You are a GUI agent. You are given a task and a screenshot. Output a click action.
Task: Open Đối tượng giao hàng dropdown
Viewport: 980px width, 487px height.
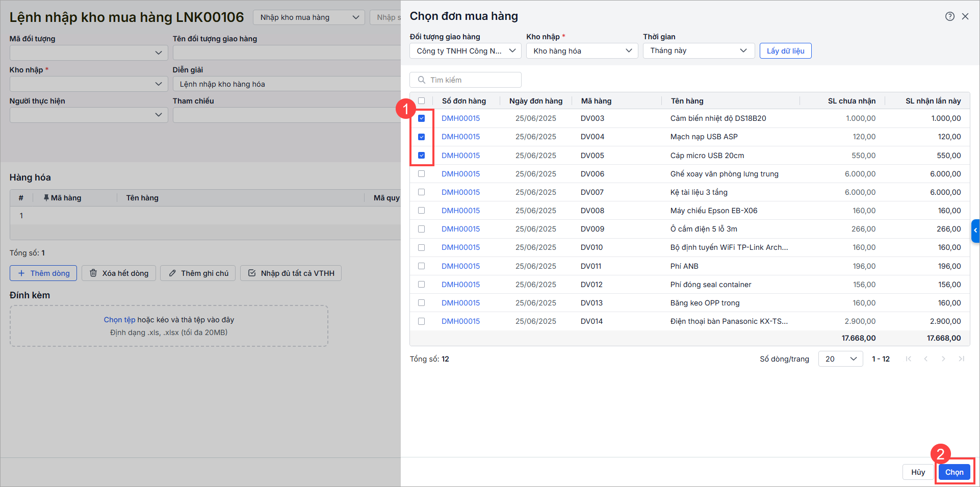465,51
